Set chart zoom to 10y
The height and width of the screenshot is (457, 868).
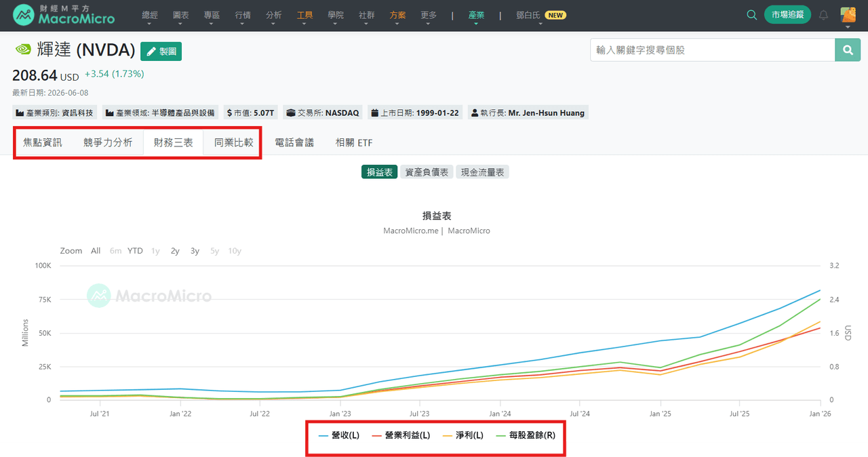[x=235, y=251]
